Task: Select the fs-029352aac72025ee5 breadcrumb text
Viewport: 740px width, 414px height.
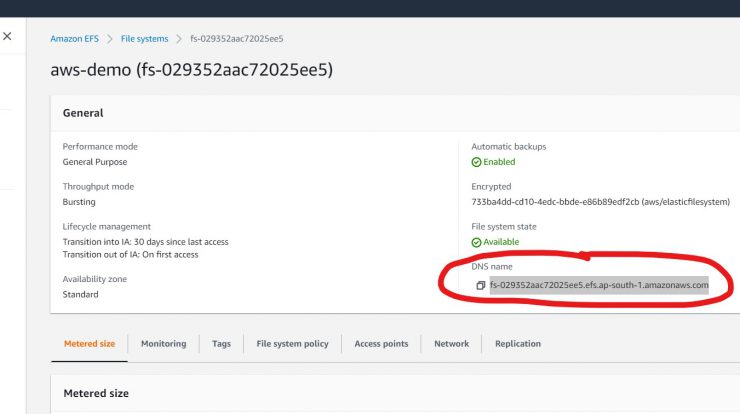Action: tap(237, 39)
